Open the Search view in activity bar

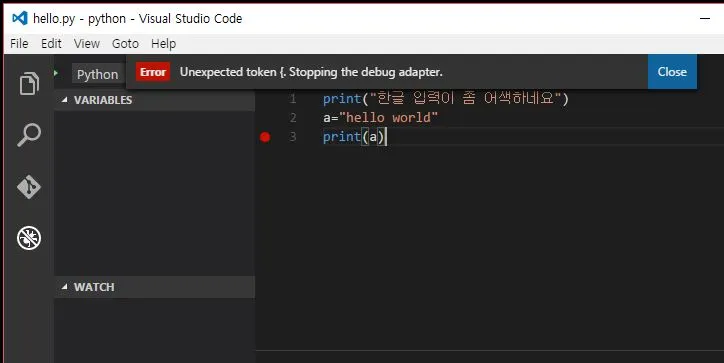point(29,135)
